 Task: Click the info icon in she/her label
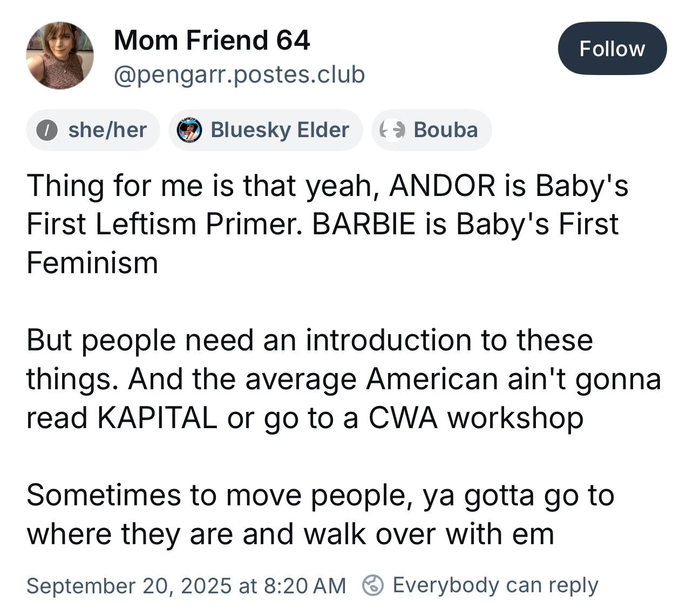tap(47, 130)
